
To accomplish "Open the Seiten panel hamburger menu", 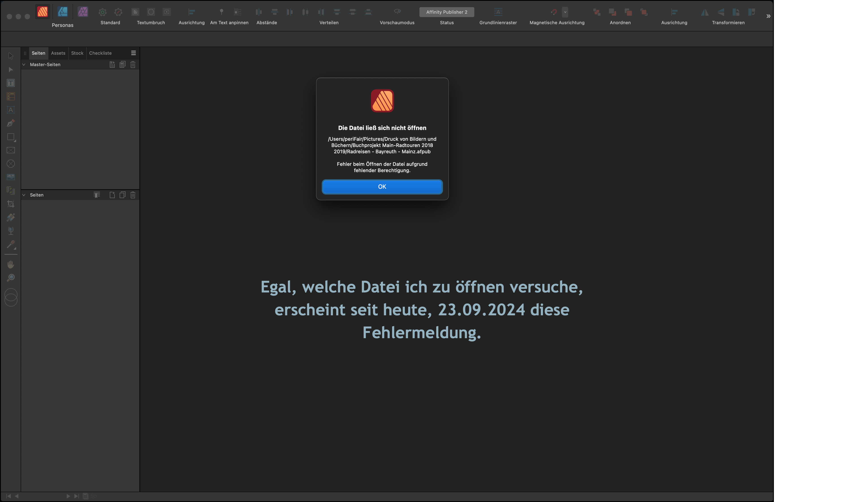I will click(x=133, y=53).
